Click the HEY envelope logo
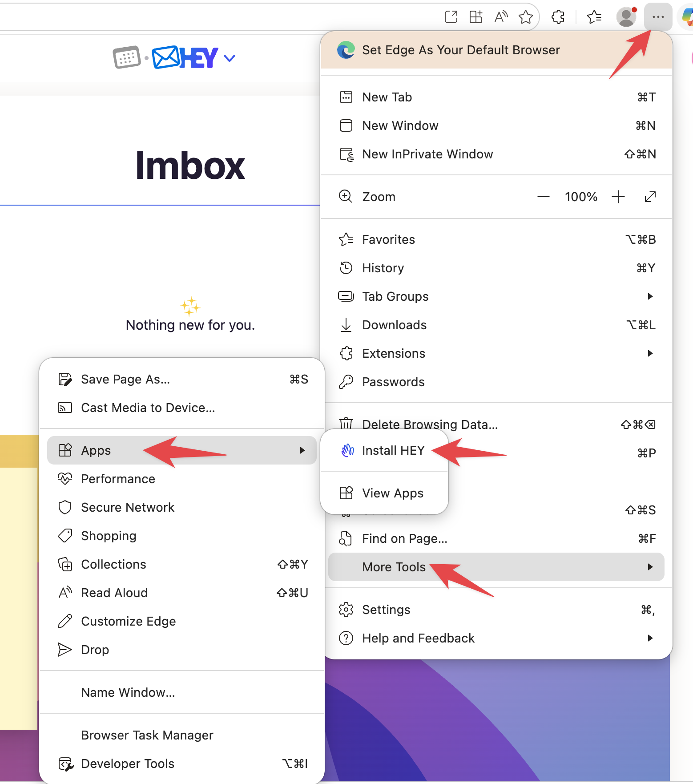Screen dimensions: 693x784 185,57
